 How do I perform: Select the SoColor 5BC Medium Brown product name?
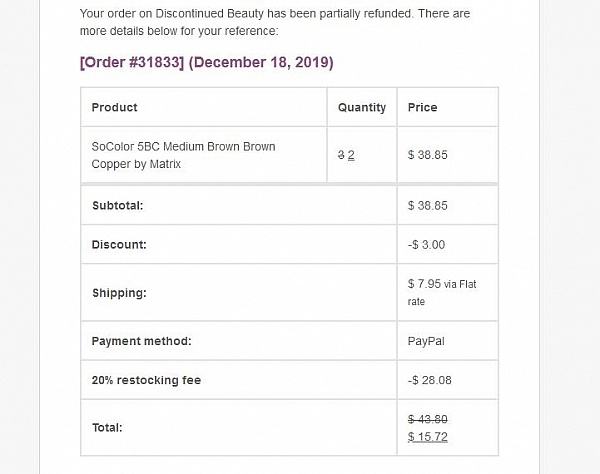tap(183, 155)
